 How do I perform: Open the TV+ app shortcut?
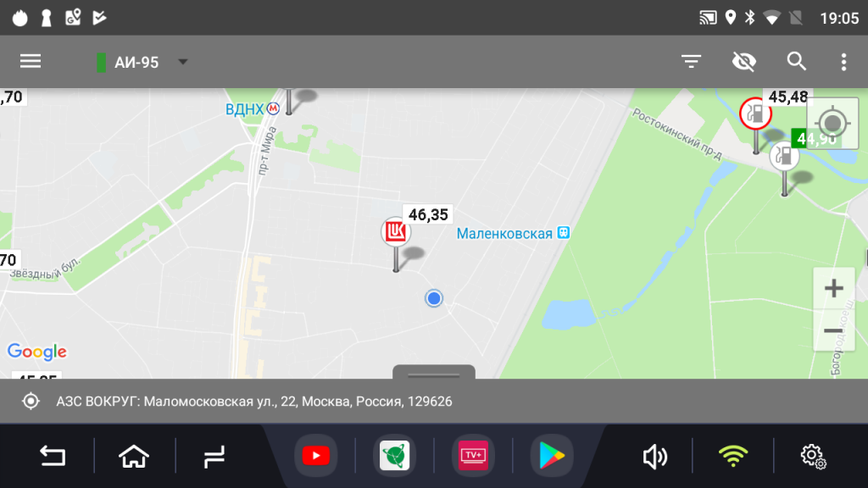(473, 456)
